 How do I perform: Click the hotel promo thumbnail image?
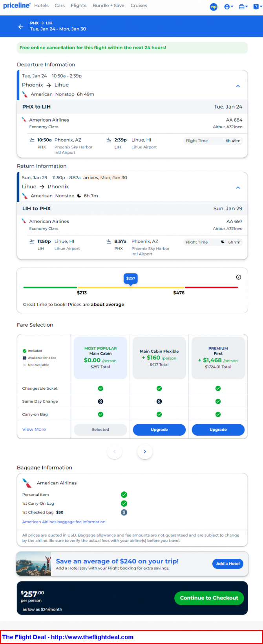pos(34,564)
